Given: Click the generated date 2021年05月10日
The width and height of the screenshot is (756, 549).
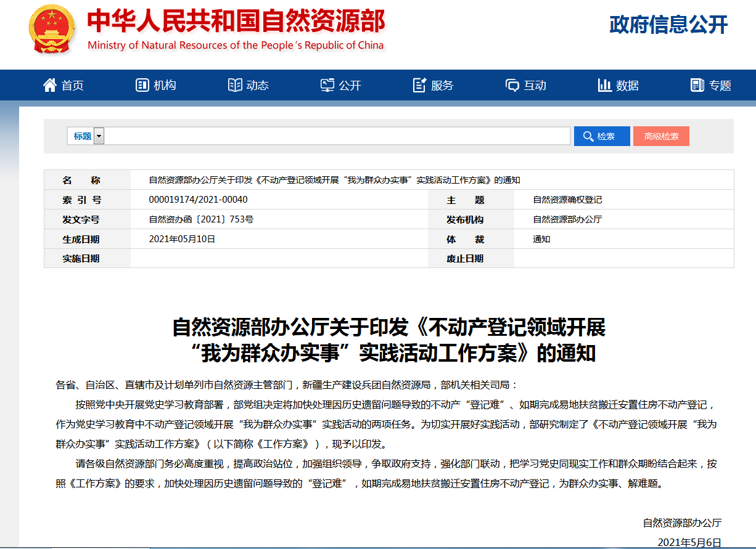Looking at the screenshot, I should (182, 239).
